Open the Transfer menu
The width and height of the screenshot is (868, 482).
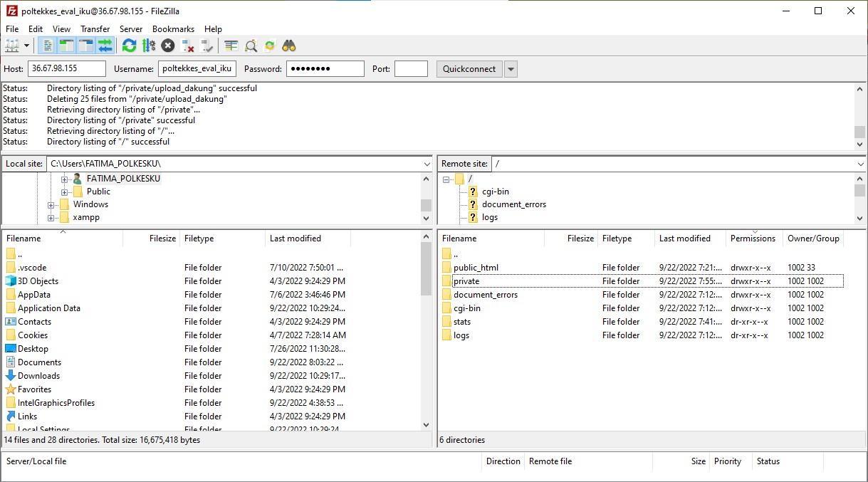[x=95, y=28]
